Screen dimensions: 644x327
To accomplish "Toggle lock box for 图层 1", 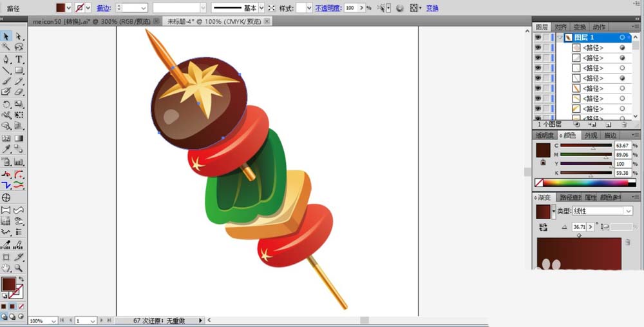I will (546, 37).
